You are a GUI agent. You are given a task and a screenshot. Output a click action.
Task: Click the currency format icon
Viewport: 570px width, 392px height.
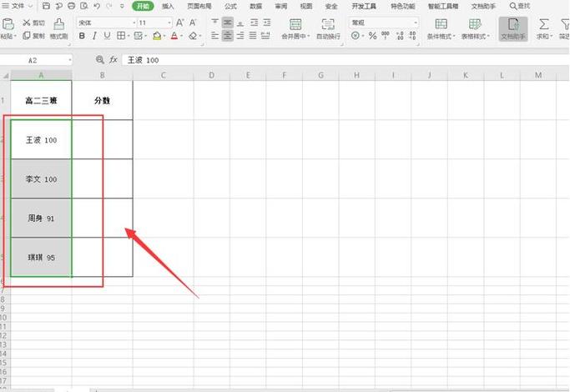point(356,36)
